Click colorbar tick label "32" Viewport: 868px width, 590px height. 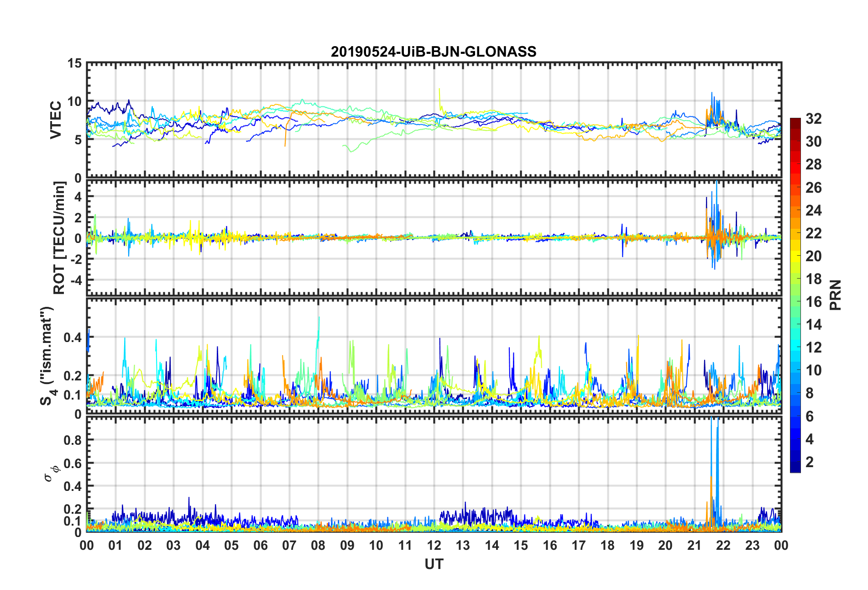coord(814,119)
